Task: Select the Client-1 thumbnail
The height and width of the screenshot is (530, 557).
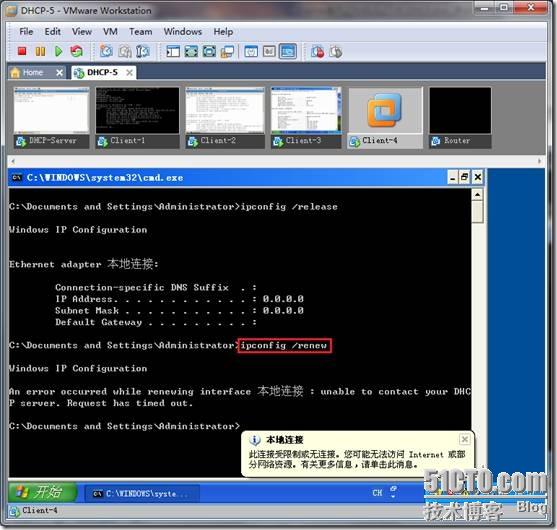Action: coord(137,117)
